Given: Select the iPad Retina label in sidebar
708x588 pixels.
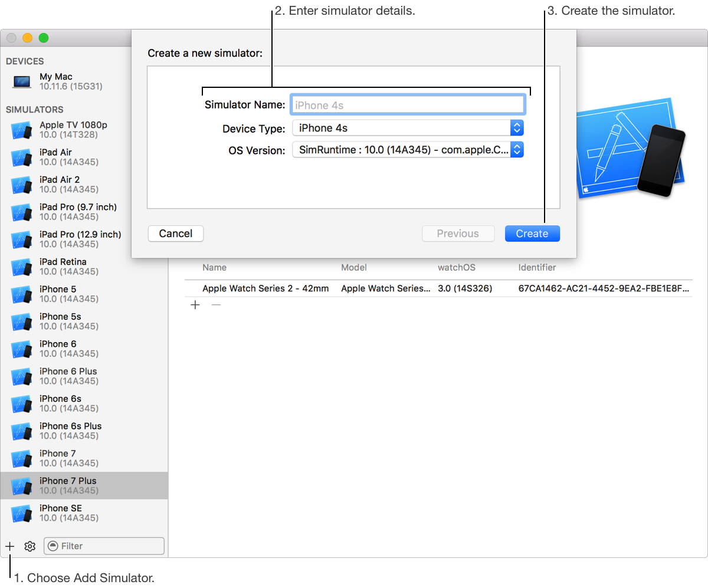Looking at the screenshot, I should tap(63, 262).
